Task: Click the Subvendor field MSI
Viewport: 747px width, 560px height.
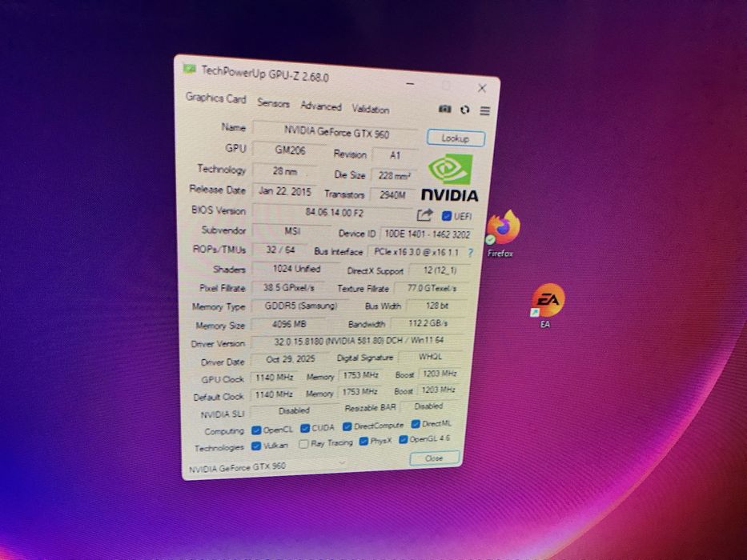Action: [291, 231]
